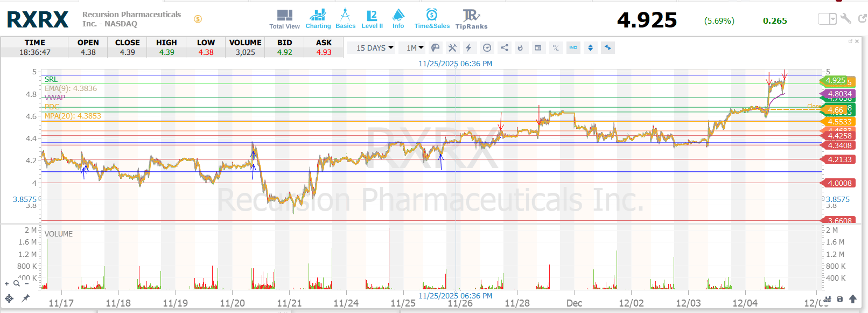The height and width of the screenshot is (313, 868).
Task: Pop out the window via top-right export icon
Action: pyautogui.click(x=862, y=18)
